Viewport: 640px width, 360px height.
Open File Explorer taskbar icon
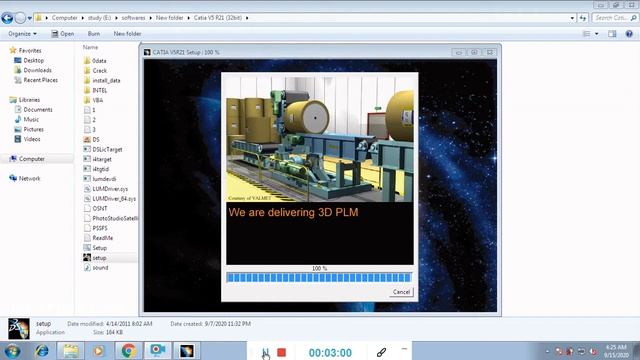70,351
